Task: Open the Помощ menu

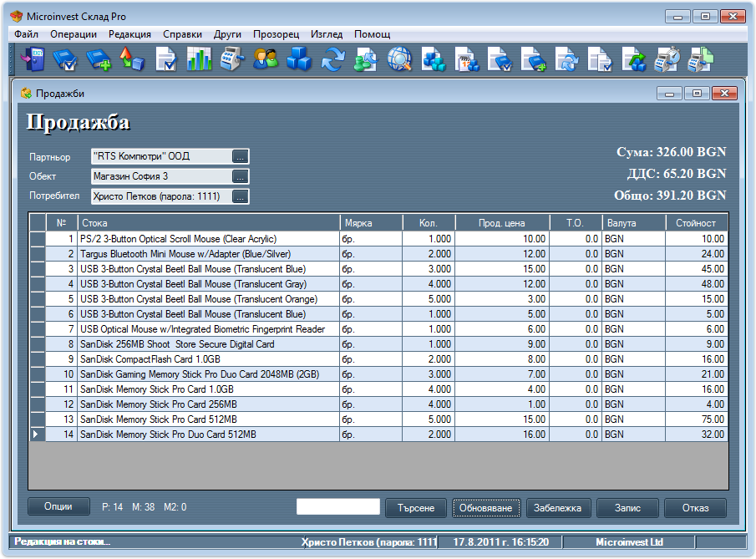Action: pos(373,34)
